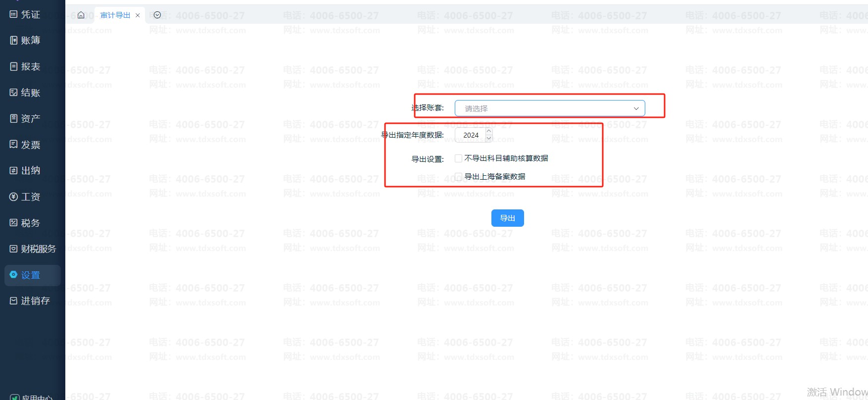Click the 工资 payroll sidebar icon

(x=14, y=197)
